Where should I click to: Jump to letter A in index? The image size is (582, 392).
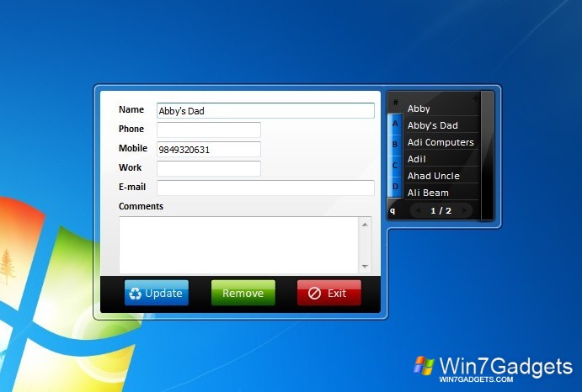click(x=395, y=124)
